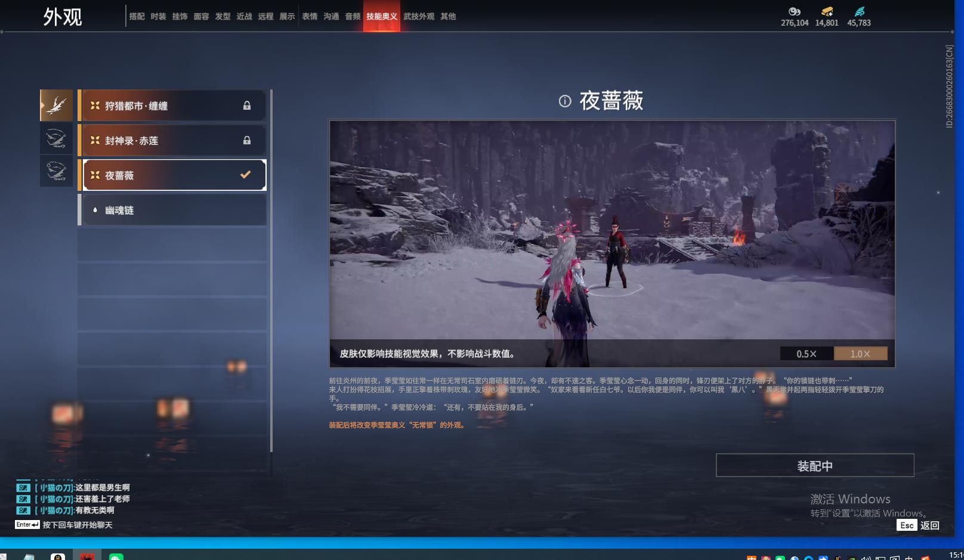This screenshot has height=560, width=964.
Task: Click the chat message 还害羞上了老师
Action: (x=103, y=499)
